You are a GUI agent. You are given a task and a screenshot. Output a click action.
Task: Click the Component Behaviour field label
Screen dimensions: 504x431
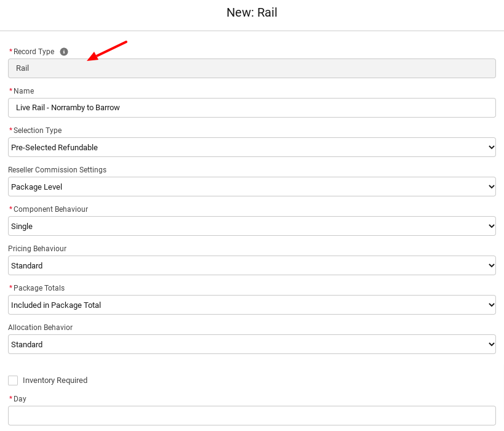click(x=50, y=209)
